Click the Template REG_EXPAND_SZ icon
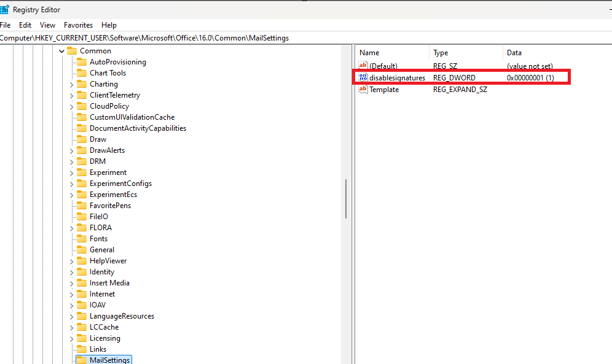 click(363, 90)
